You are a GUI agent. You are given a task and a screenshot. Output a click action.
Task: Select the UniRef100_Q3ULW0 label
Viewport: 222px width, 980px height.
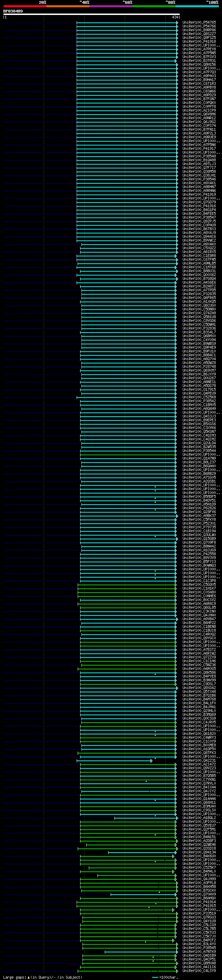[x=199, y=535]
